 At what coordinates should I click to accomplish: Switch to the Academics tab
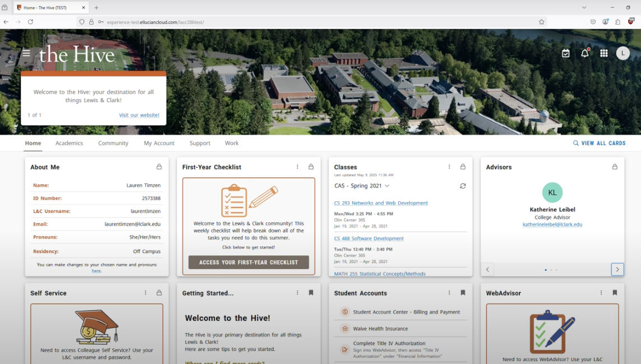click(69, 143)
